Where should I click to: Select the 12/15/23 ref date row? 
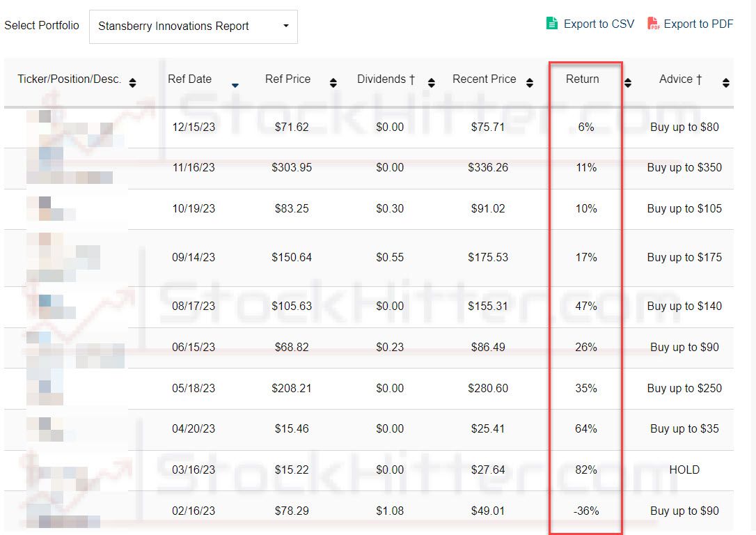point(194,127)
